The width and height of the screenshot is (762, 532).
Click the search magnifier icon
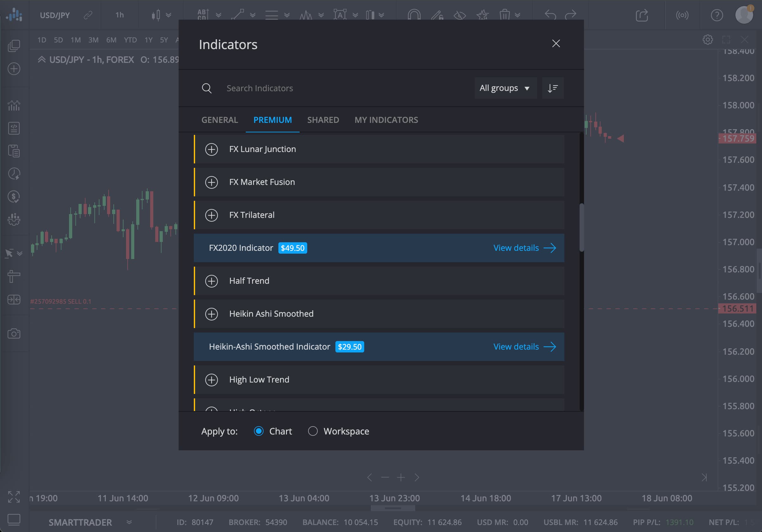pyautogui.click(x=206, y=88)
